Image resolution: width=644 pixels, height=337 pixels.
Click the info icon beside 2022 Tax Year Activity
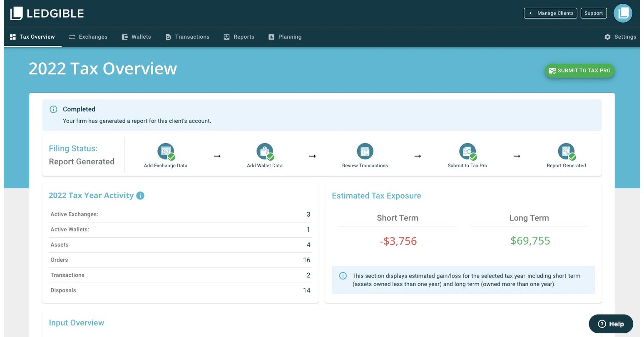coord(140,196)
